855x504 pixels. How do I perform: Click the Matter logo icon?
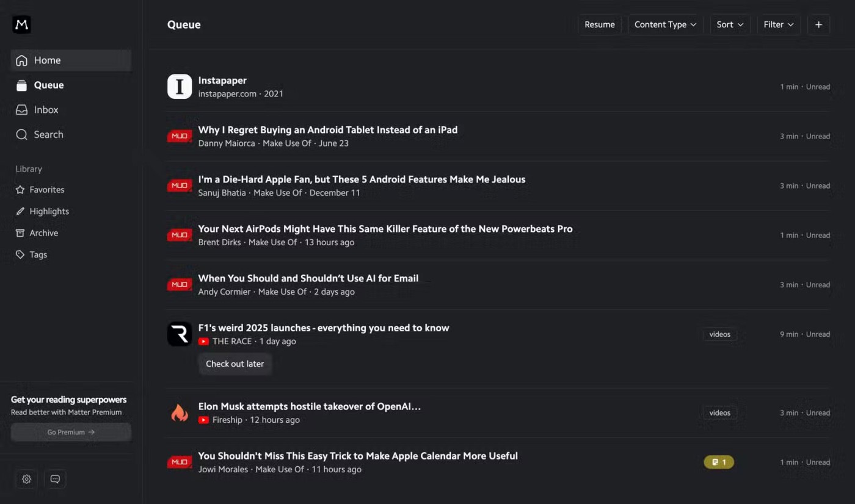[22, 24]
